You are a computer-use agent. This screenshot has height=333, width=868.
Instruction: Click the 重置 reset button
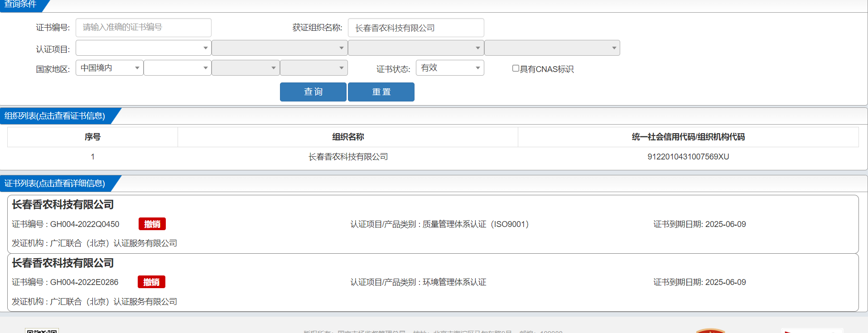(381, 92)
